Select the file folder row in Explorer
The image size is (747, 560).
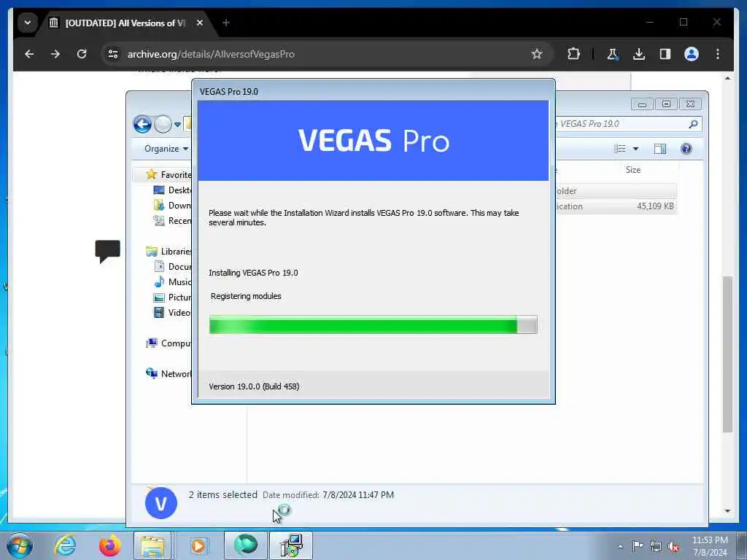coord(616,191)
